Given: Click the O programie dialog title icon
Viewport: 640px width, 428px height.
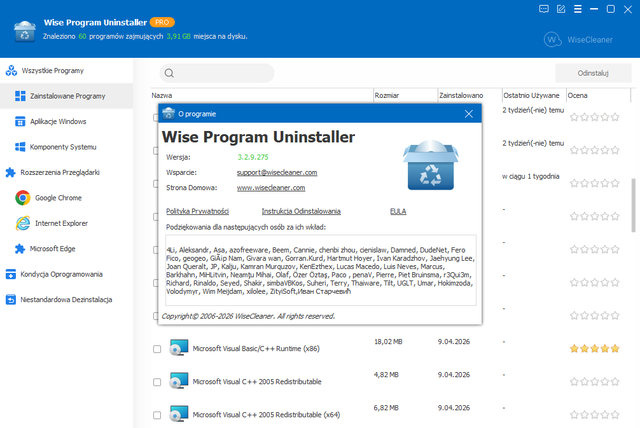Looking at the screenshot, I should [x=168, y=113].
